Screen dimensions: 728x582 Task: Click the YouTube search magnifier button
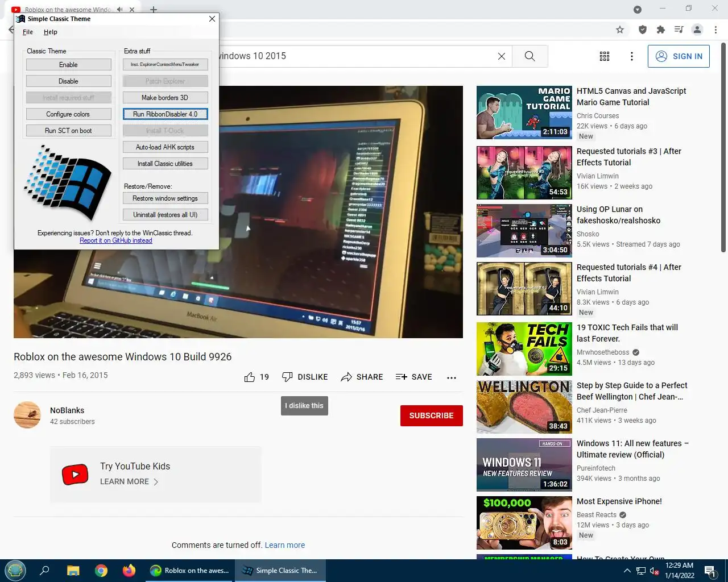[530, 56]
